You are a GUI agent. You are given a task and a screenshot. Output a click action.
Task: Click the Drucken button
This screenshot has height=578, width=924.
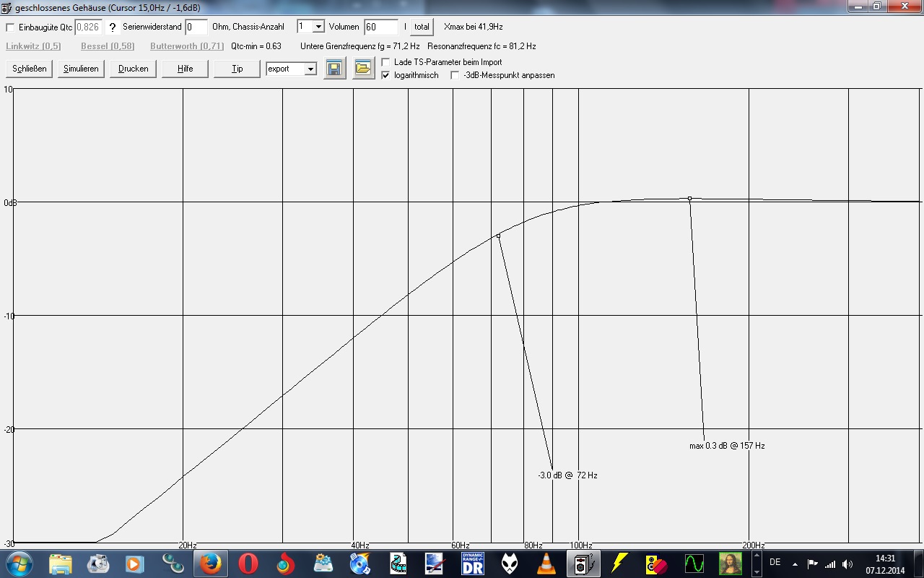[134, 69]
